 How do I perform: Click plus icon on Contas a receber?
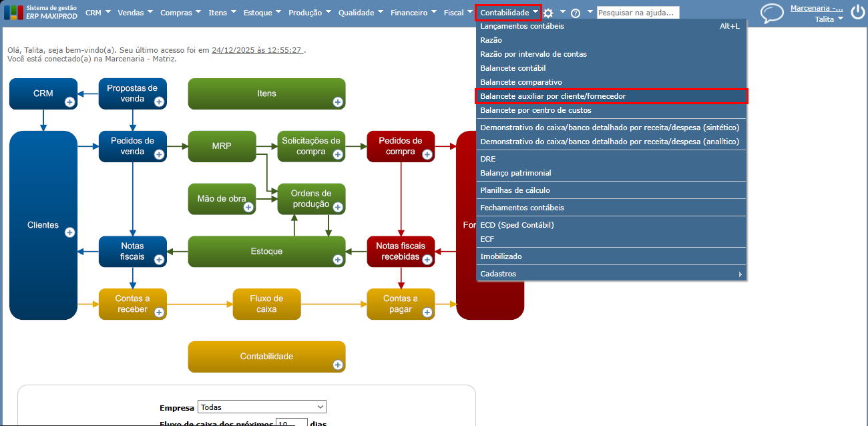point(159,312)
